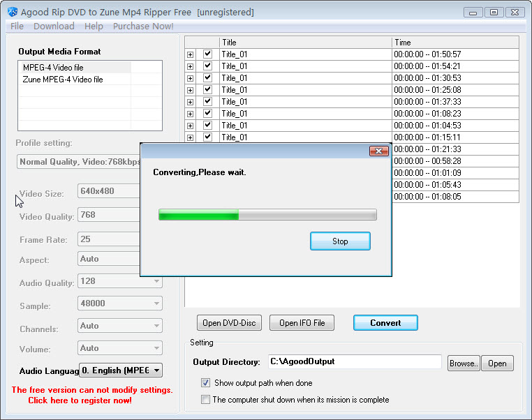Uncheck the title with time 01:54:21
Viewport: 532px width, 420px height.
(x=207, y=66)
